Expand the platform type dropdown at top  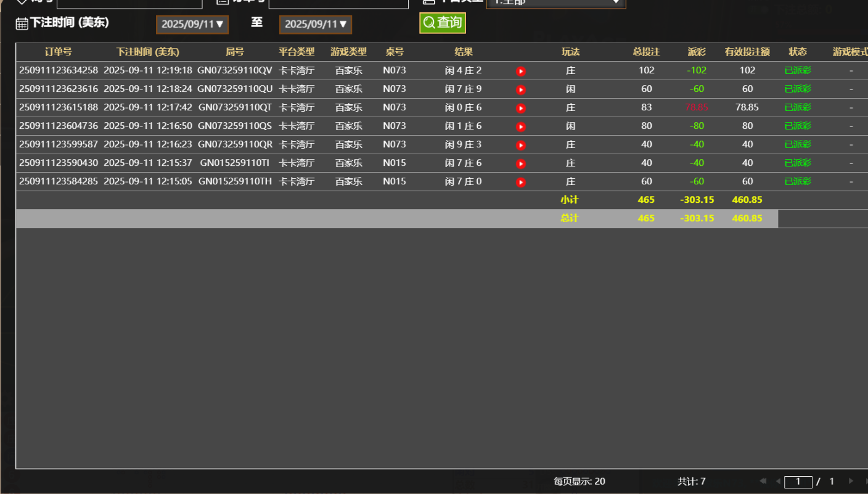(555, 2)
